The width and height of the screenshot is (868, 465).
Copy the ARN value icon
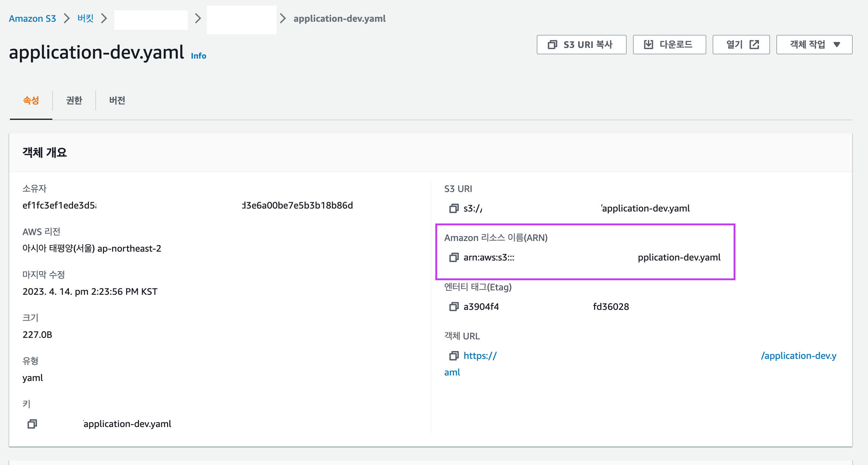[454, 258]
